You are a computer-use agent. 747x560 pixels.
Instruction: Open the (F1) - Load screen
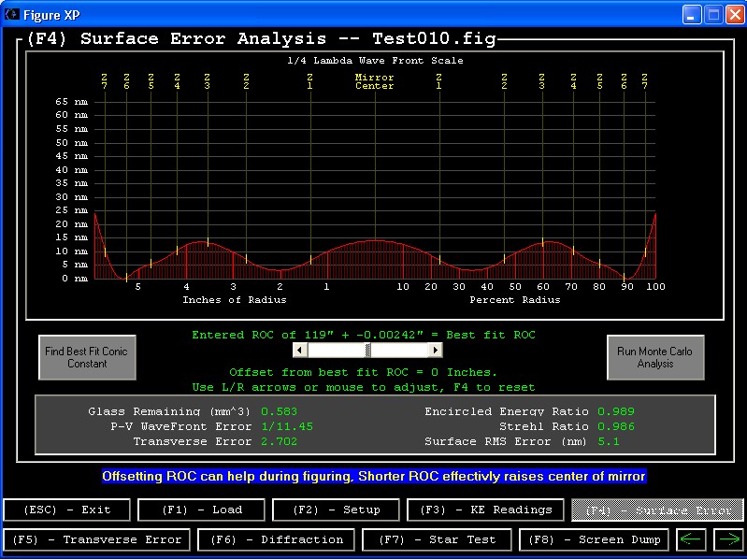(201, 510)
